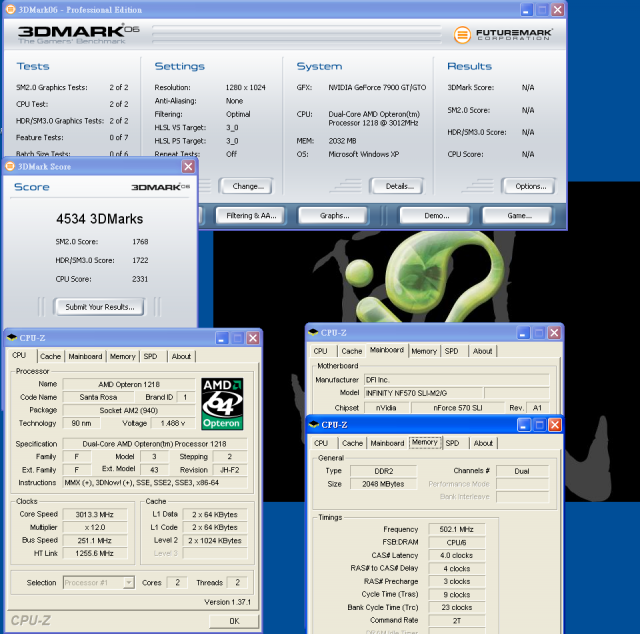Open Mainboard tab in CPU-Z processor window
The image size is (640, 634).
click(85, 356)
